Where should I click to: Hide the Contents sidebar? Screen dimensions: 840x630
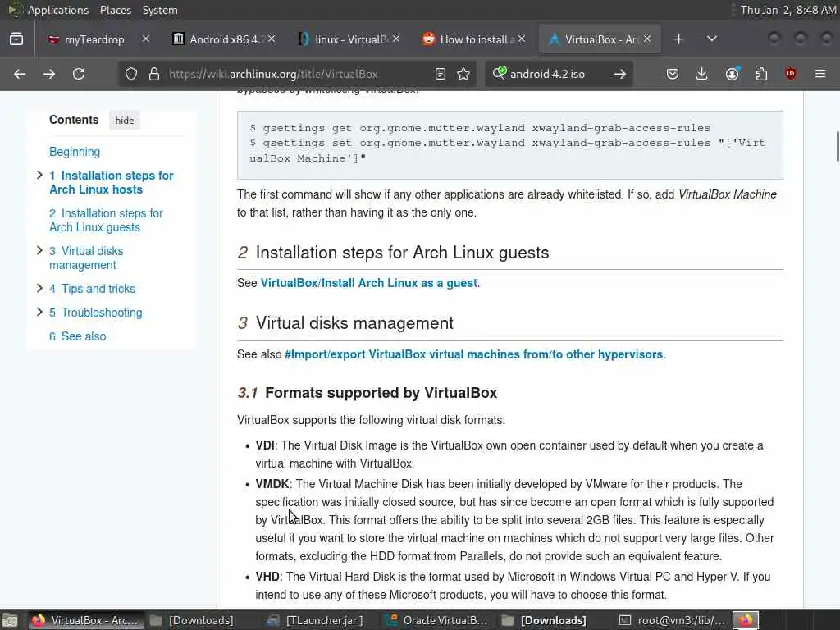(125, 121)
